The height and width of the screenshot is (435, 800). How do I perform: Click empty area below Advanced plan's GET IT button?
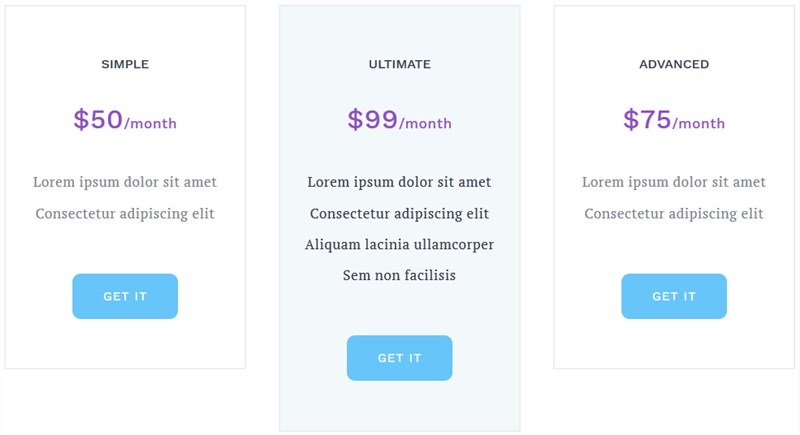pos(674,345)
